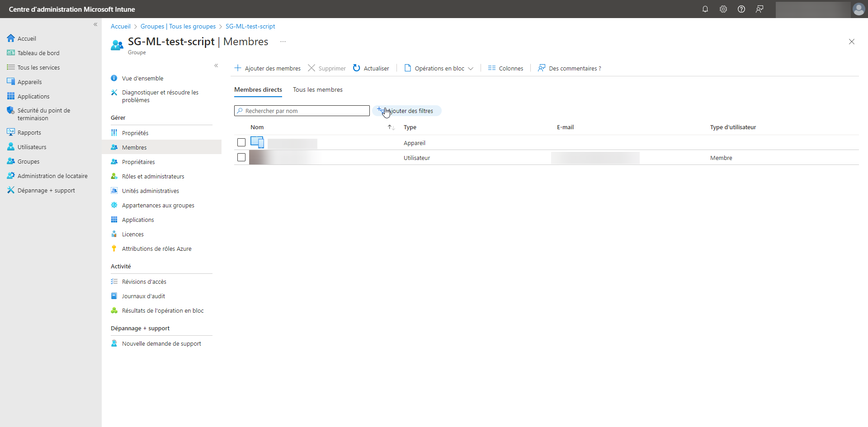Collapse the group menu sidebar
This screenshot has width=868, height=427.
click(x=216, y=66)
